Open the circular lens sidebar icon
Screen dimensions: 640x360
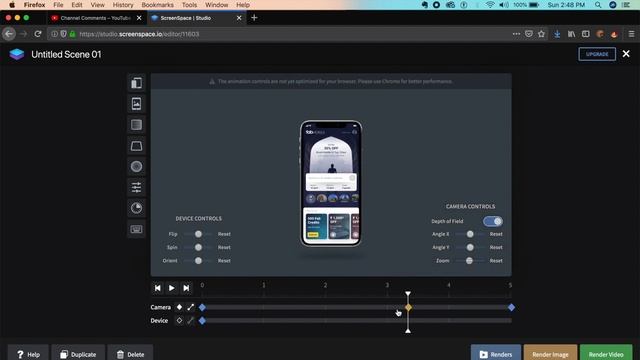tap(136, 167)
